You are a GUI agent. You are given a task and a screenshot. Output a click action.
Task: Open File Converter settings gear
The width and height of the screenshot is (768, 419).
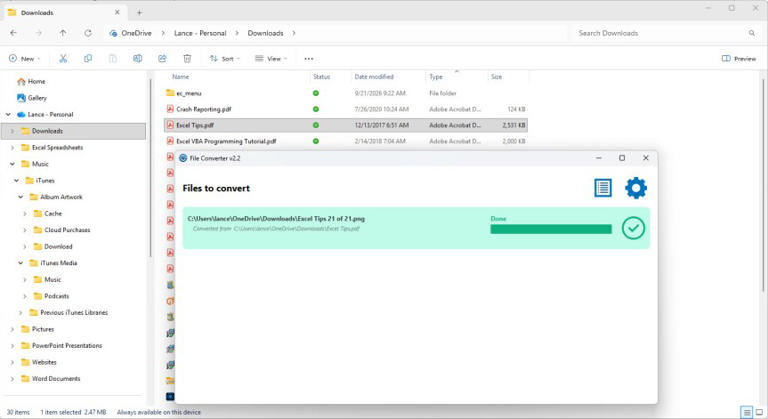coord(636,188)
